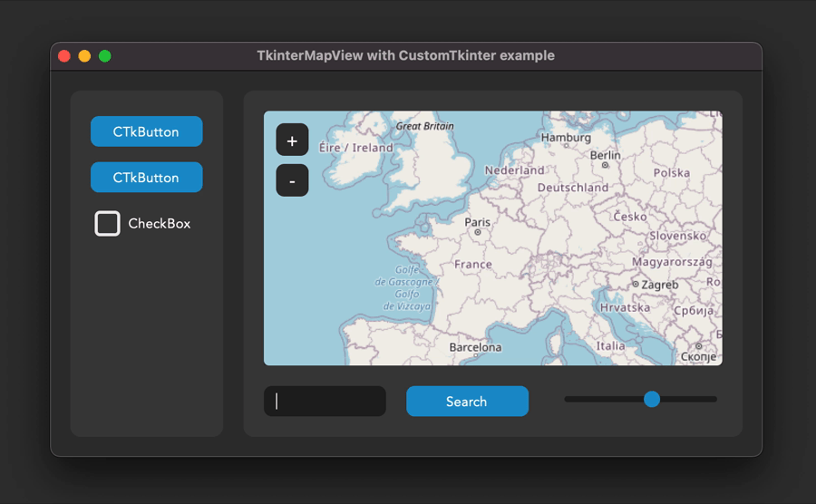The height and width of the screenshot is (504, 816).
Task: Minimize window with the yellow button
Action: (x=84, y=56)
